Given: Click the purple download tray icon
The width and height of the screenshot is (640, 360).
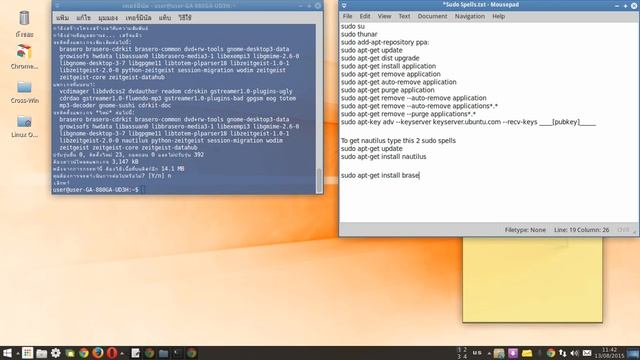Looking at the screenshot, I should (513, 353).
